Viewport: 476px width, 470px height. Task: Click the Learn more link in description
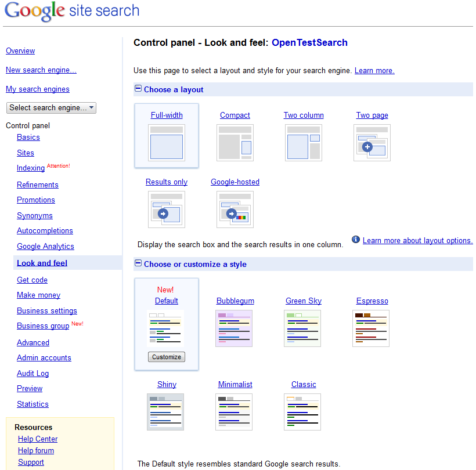pyautogui.click(x=374, y=70)
